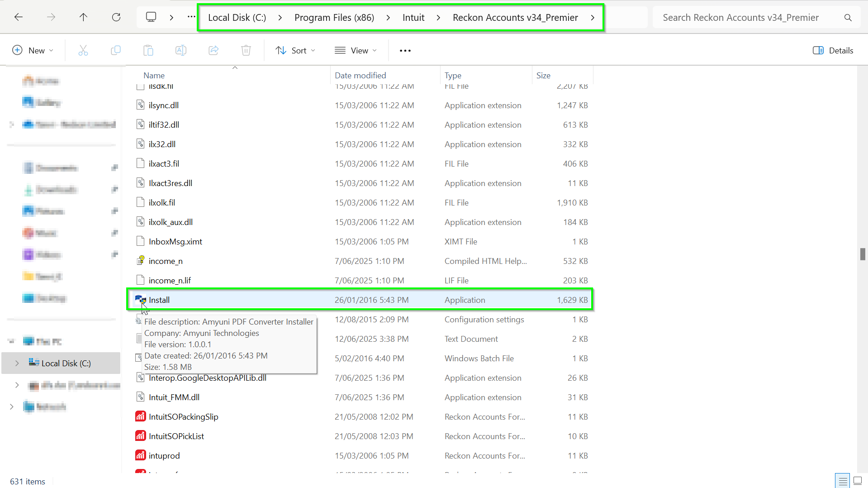Viewport: 868px width, 488px height.
Task: Expand the chevron after Program Files (x86) breadcrumb
Action: (388, 18)
